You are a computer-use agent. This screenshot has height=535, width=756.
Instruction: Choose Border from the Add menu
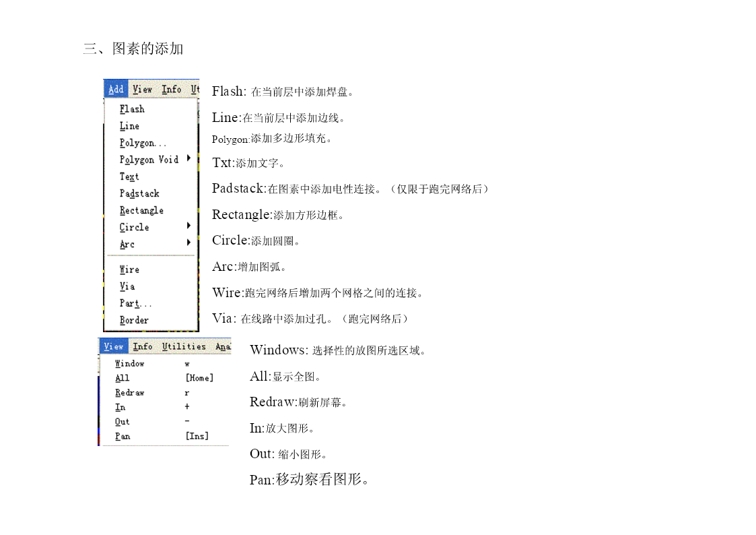pyautogui.click(x=151, y=320)
